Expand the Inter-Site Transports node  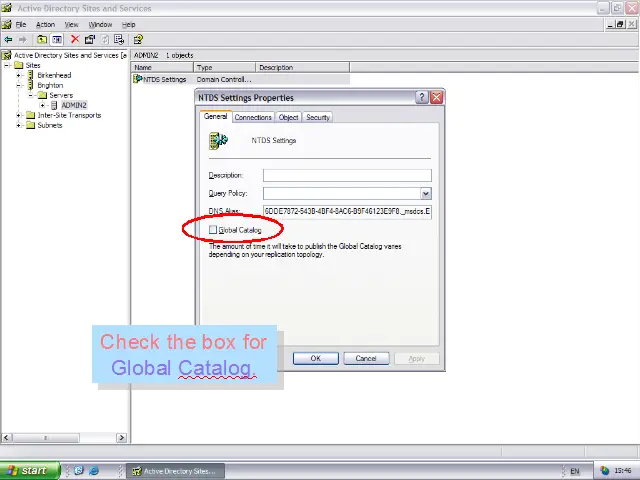[18, 115]
